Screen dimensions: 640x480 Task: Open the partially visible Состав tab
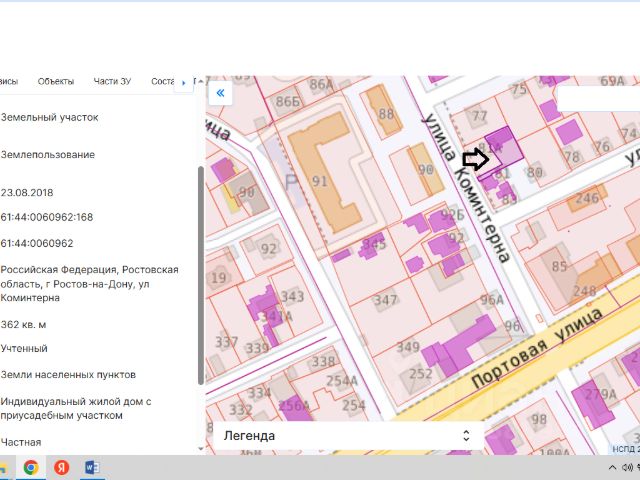click(x=162, y=81)
